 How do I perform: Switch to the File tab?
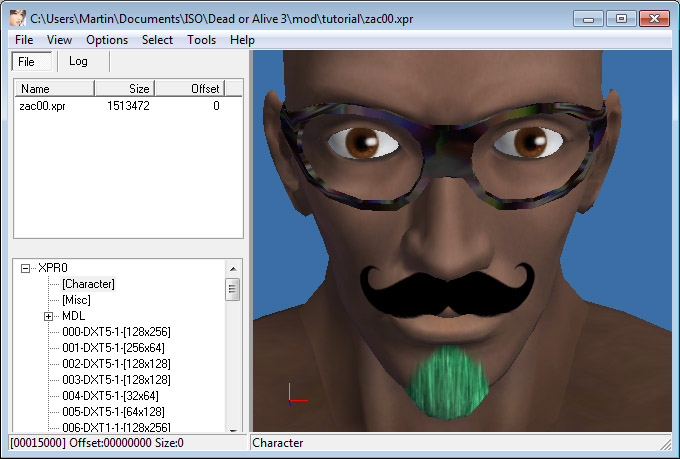pyautogui.click(x=31, y=62)
